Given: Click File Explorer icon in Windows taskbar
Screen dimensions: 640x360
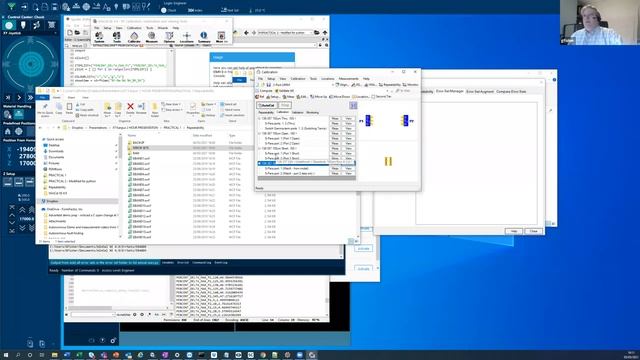Looking at the screenshot, I should pos(54,355).
